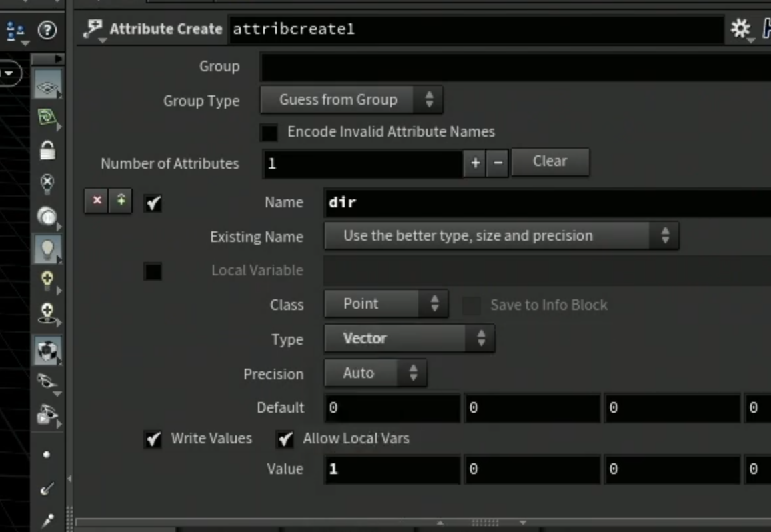
Task: Open the Class dropdown set to Point
Action: [386, 304]
